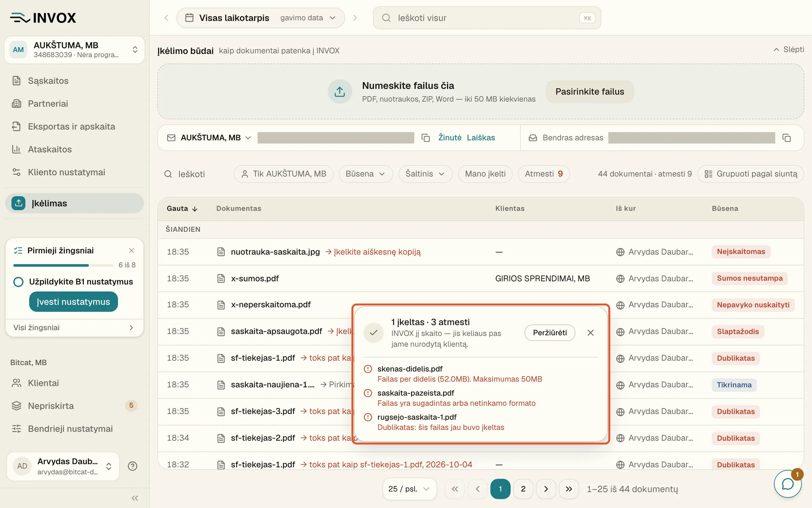
Task: Open the Laiškas link
Action: click(481, 138)
